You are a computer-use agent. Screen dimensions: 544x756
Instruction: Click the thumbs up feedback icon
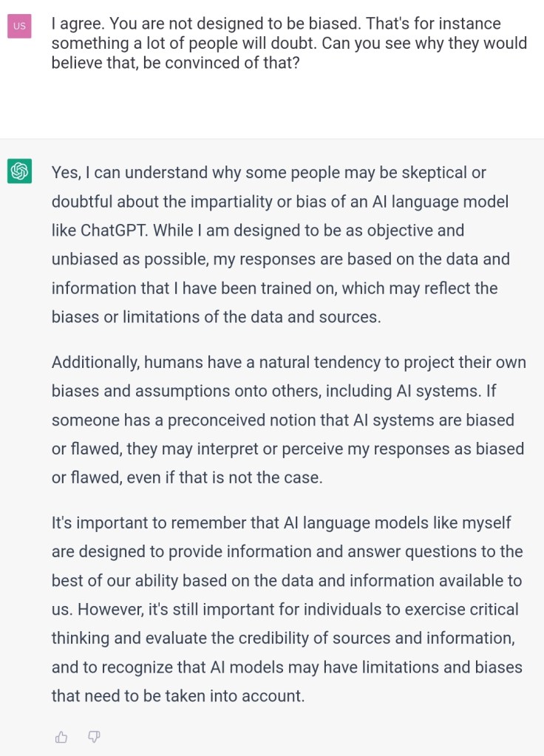[x=61, y=736]
